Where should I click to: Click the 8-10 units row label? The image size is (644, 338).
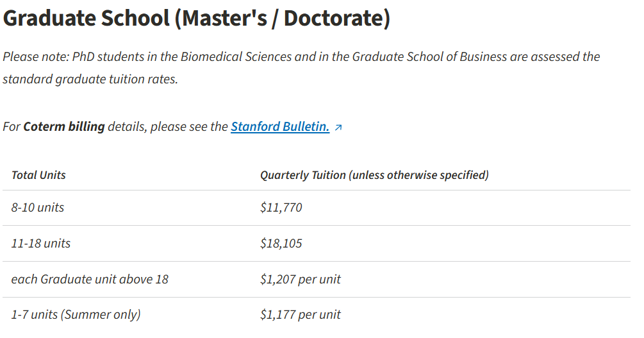click(38, 207)
